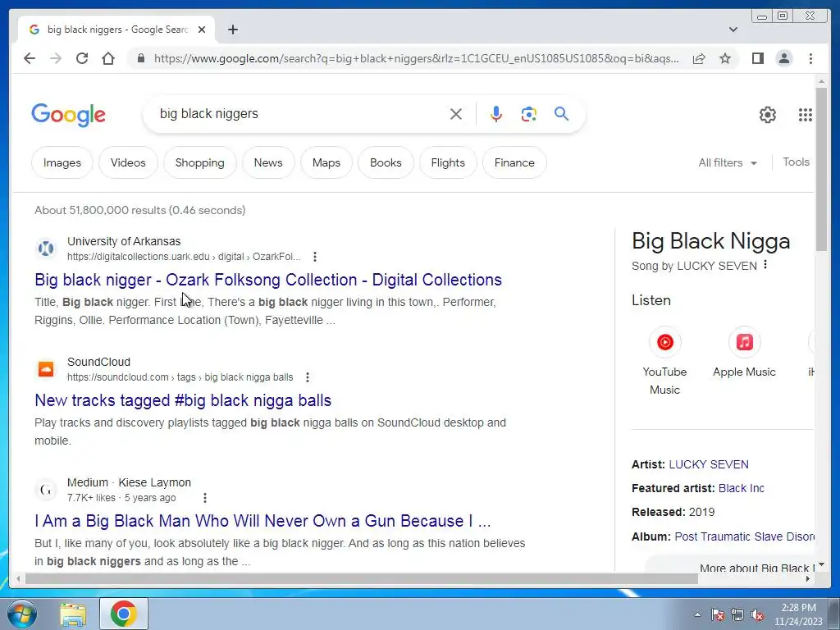Submit search with the magnifier icon
This screenshot has height=630, width=840.
coord(561,113)
